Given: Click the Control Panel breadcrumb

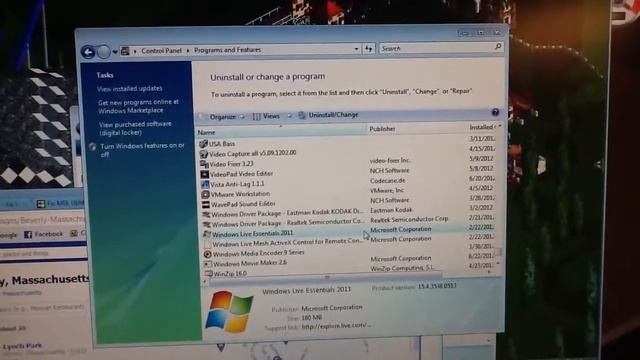Looking at the screenshot, I should [161, 51].
